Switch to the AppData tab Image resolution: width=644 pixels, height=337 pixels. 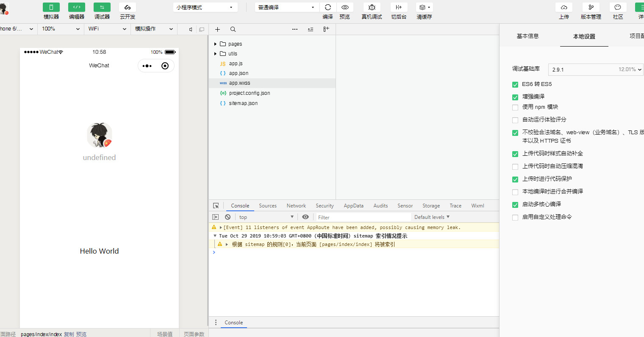(354, 206)
